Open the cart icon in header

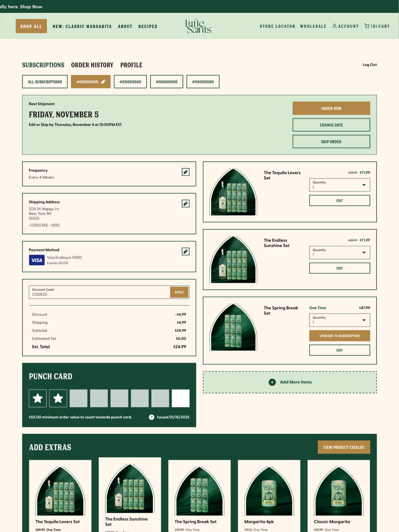tap(367, 26)
